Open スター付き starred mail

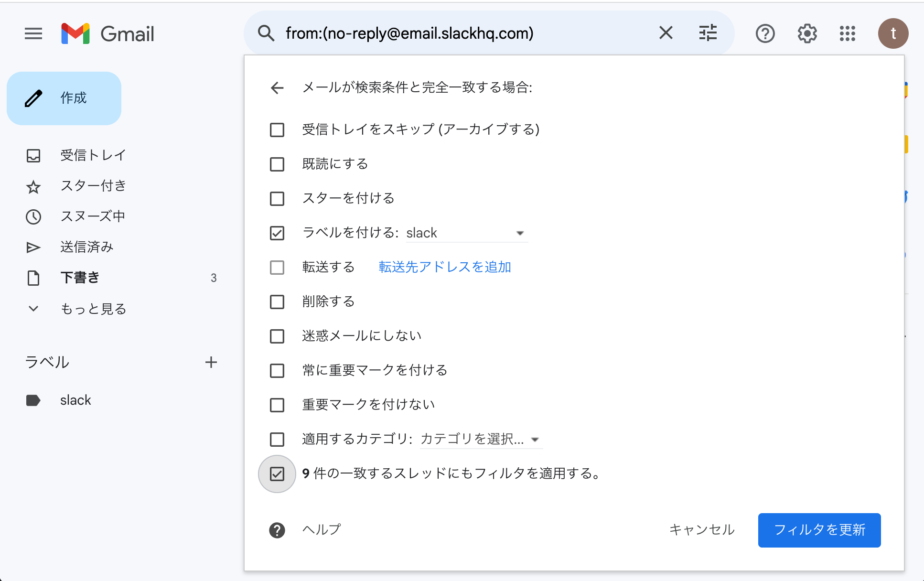coord(93,186)
